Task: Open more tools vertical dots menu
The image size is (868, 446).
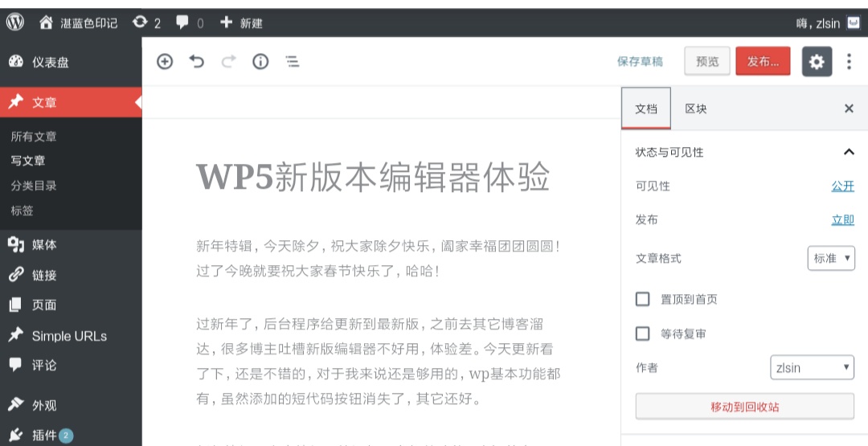Action: (x=849, y=61)
